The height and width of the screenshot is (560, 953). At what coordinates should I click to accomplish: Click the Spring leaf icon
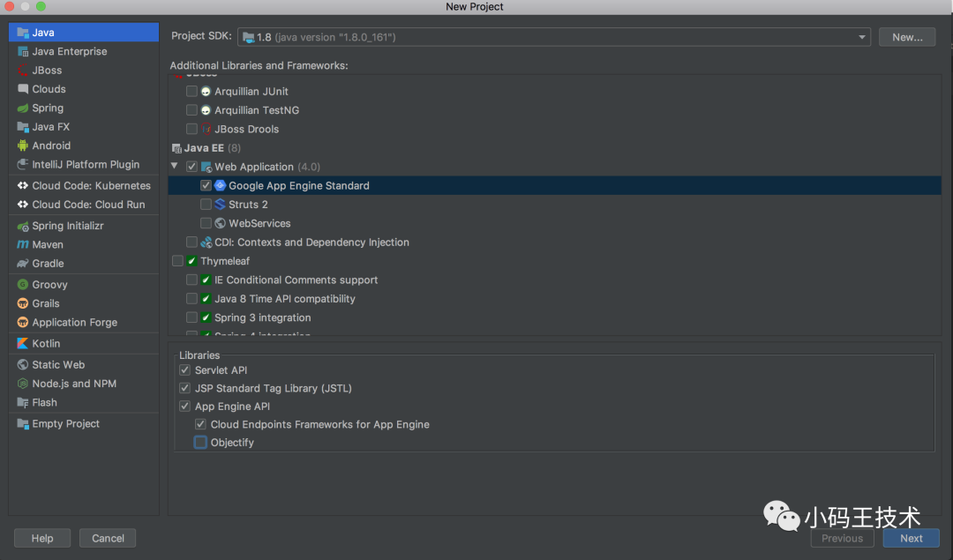click(x=23, y=108)
